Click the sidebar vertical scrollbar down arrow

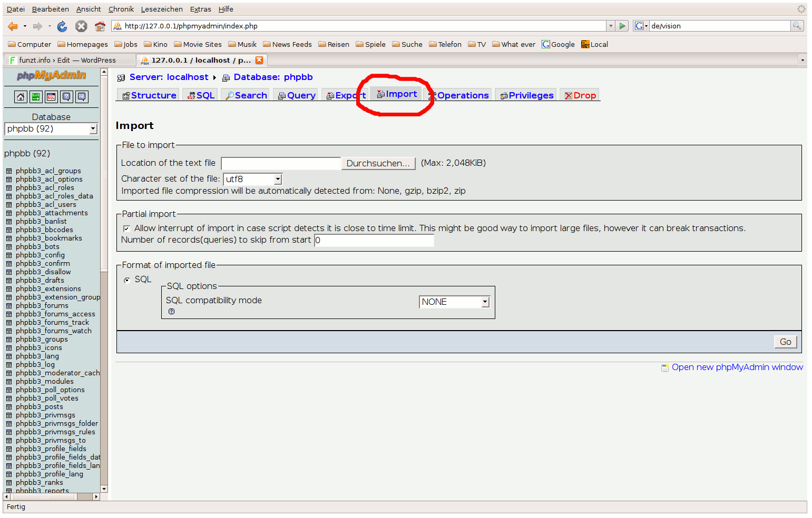(104, 489)
